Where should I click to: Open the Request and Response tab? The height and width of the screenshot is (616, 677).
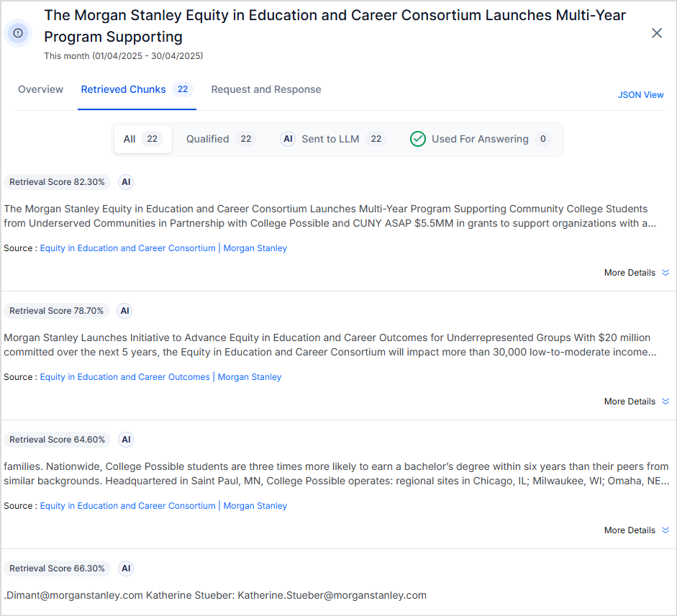click(x=266, y=90)
